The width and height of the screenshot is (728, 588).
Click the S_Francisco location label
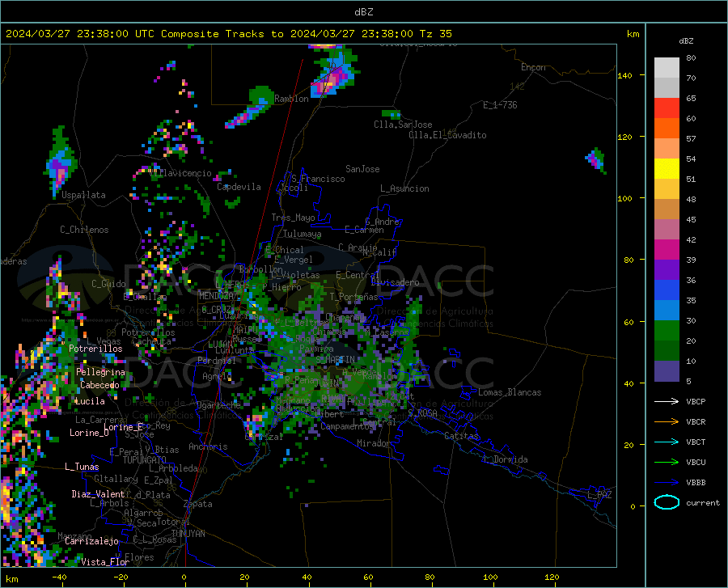point(318,179)
